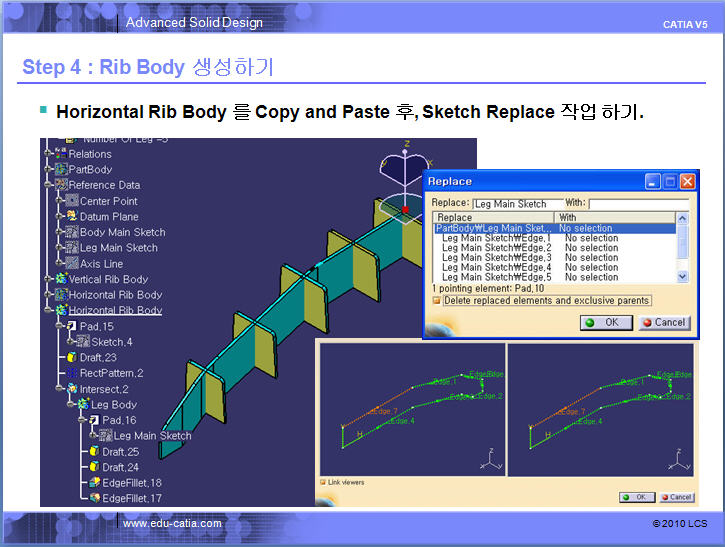Select the Axis Line sketch icon

click(72, 264)
